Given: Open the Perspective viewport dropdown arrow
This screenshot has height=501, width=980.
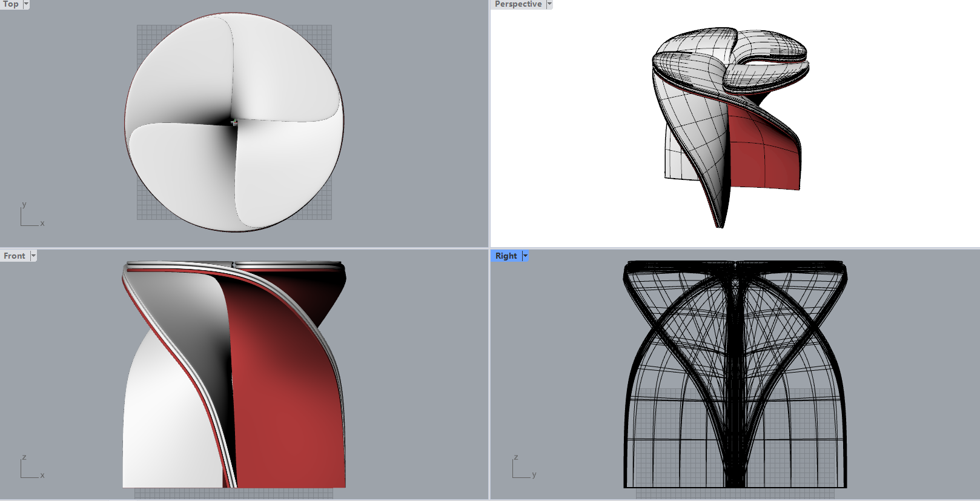Looking at the screenshot, I should pyautogui.click(x=549, y=4).
